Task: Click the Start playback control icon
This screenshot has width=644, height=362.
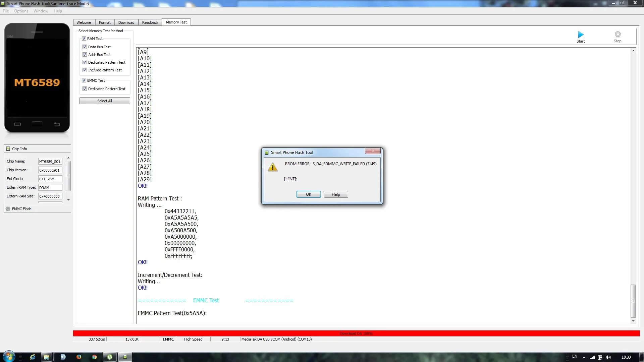Action: 581,35
